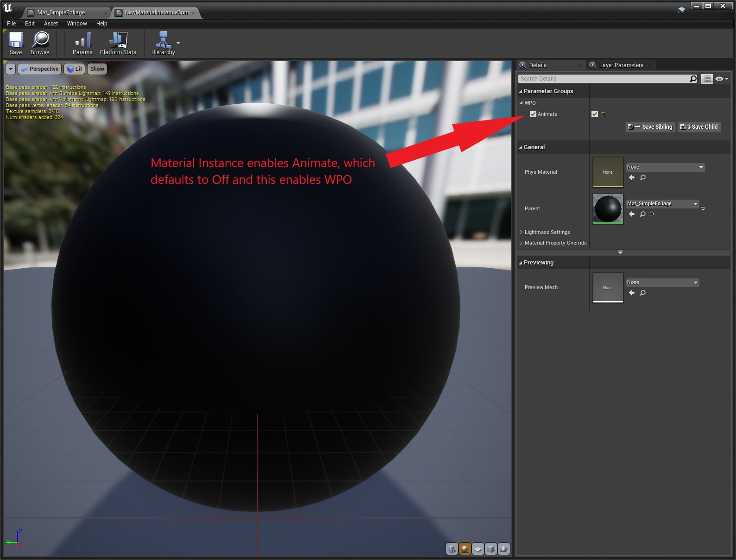736x560 pixels.
Task: Switch preview mesh to plane primitive
Action: [x=478, y=549]
